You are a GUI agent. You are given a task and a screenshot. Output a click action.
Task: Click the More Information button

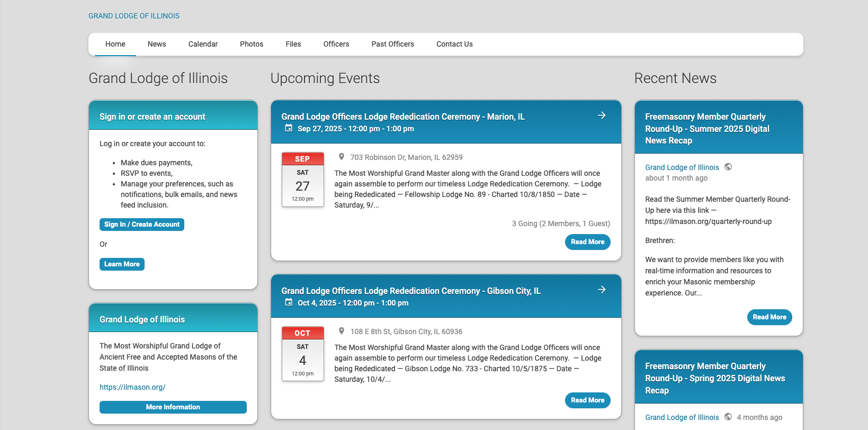pos(173,407)
